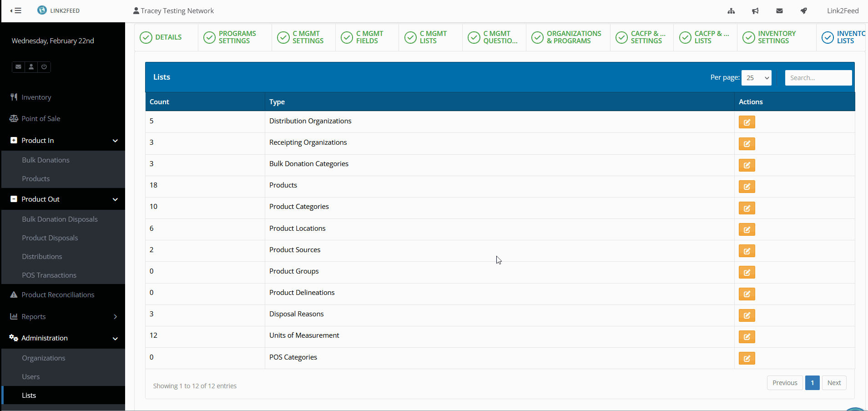This screenshot has width=868, height=411.
Task: Click the power logout icon in sidebar
Action: point(44,67)
